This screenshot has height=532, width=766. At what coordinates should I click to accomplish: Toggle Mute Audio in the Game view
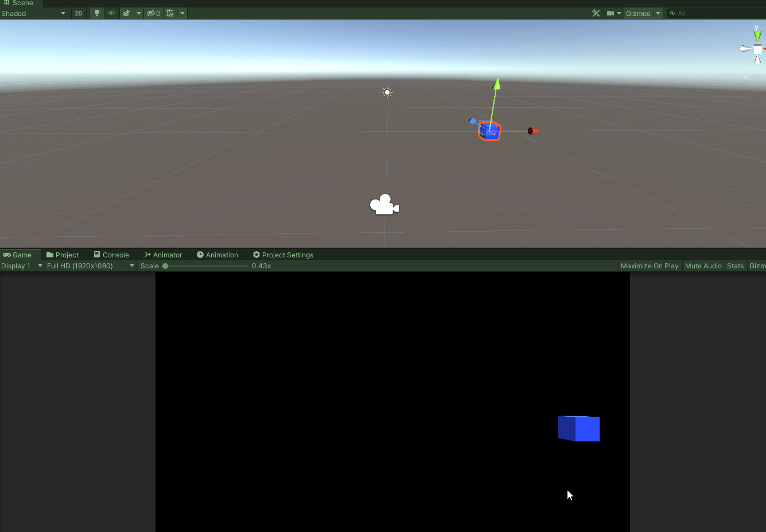(x=703, y=265)
